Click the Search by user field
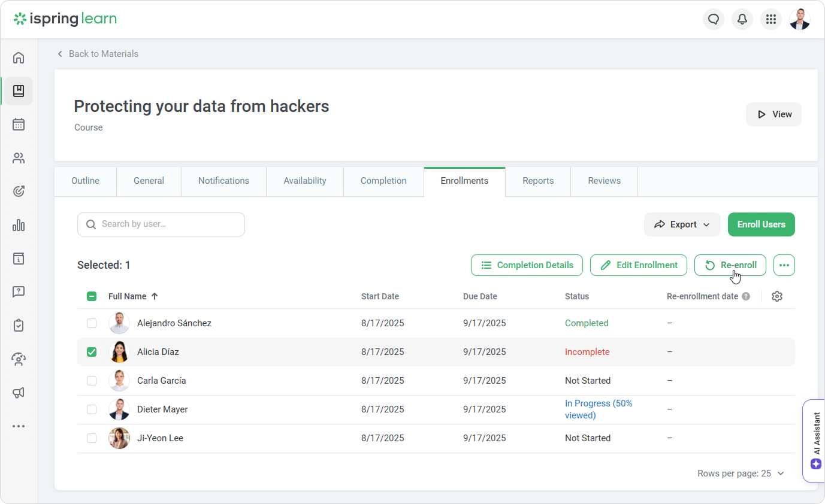The height and width of the screenshot is (504, 825). pyautogui.click(x=161, y=224)
